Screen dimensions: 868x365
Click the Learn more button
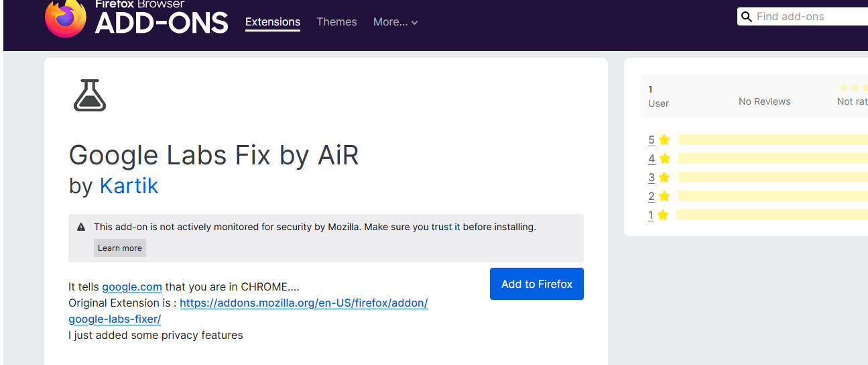(x=120, y=248)
